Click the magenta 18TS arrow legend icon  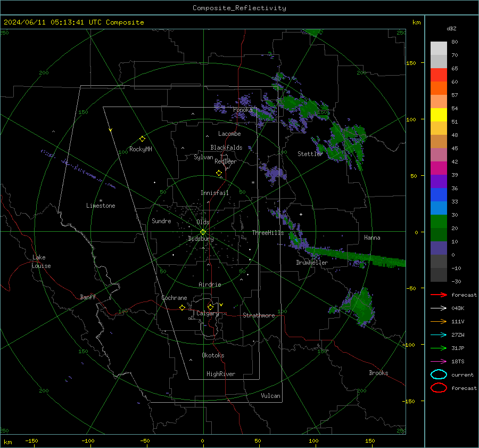pyautogui.click(x=439, y=362)
